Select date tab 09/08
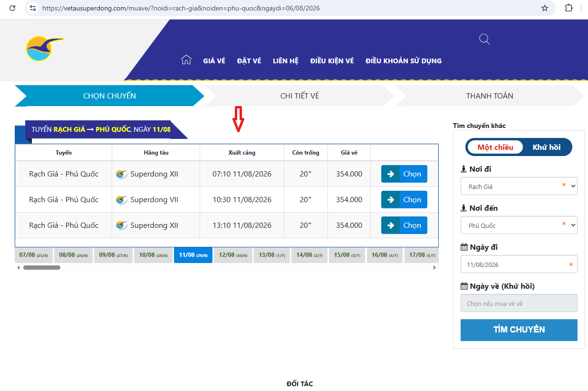Viewport: 588px width, 391px height. point(113,255)
